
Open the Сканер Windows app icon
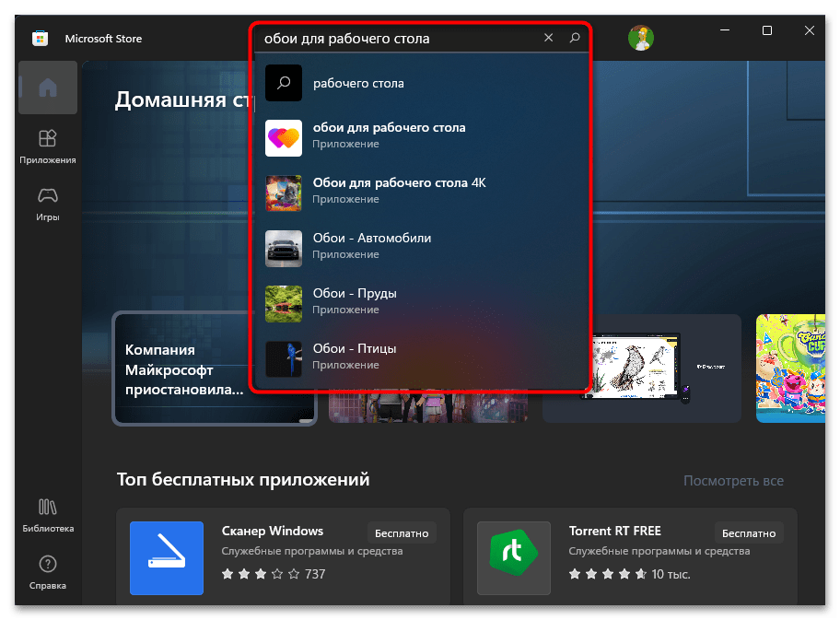tap(167, 558)
